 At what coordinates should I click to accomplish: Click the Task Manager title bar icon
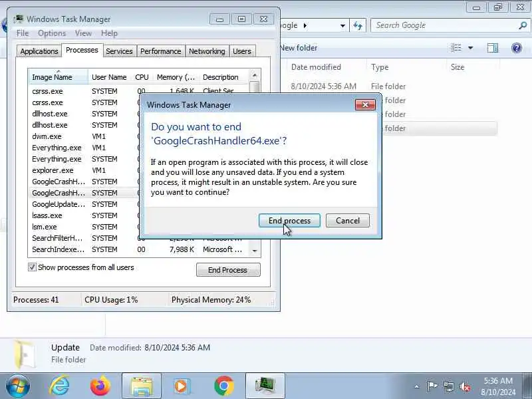tap(19, 19)
